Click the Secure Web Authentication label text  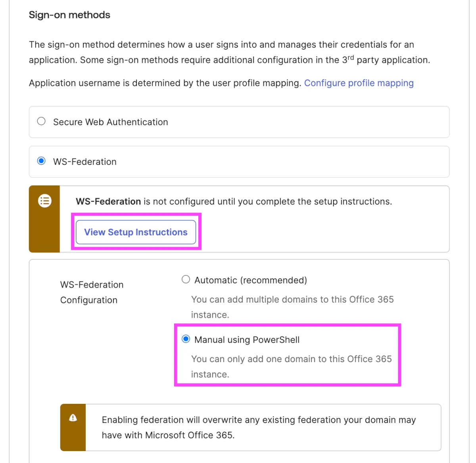click(110, 122)
